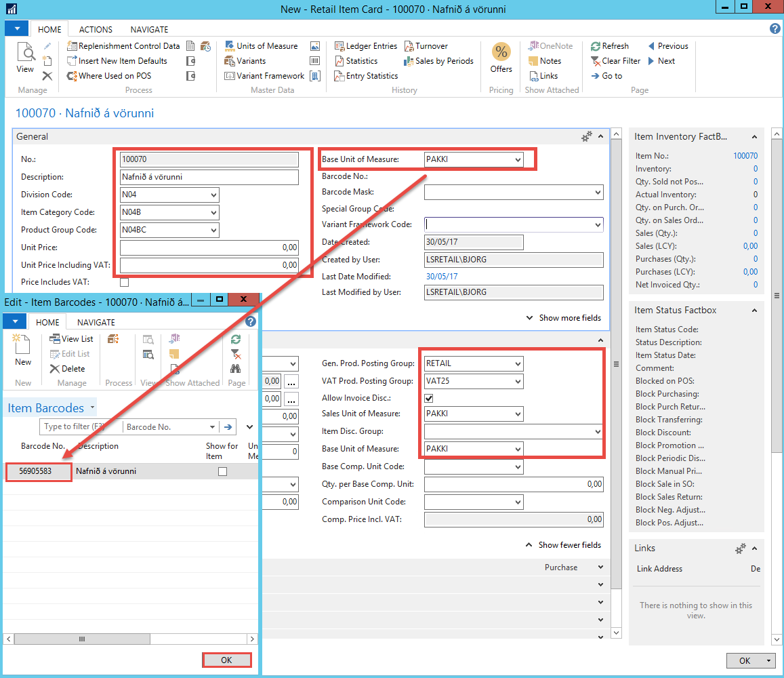Toggle Price Includes VAT checkbox
Viewport: 784px width, 678px height.
tap(124, 282)
